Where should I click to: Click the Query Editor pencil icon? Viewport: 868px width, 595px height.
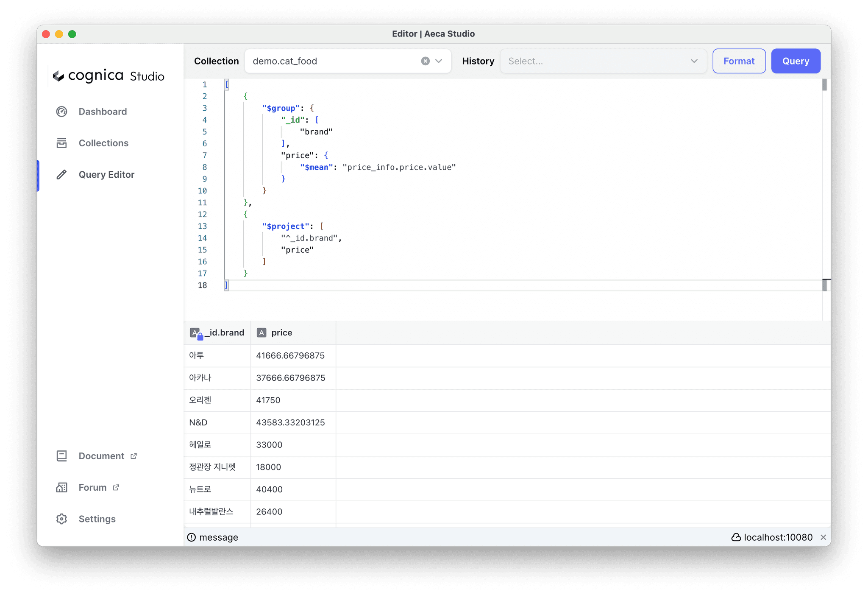point(62,175)
